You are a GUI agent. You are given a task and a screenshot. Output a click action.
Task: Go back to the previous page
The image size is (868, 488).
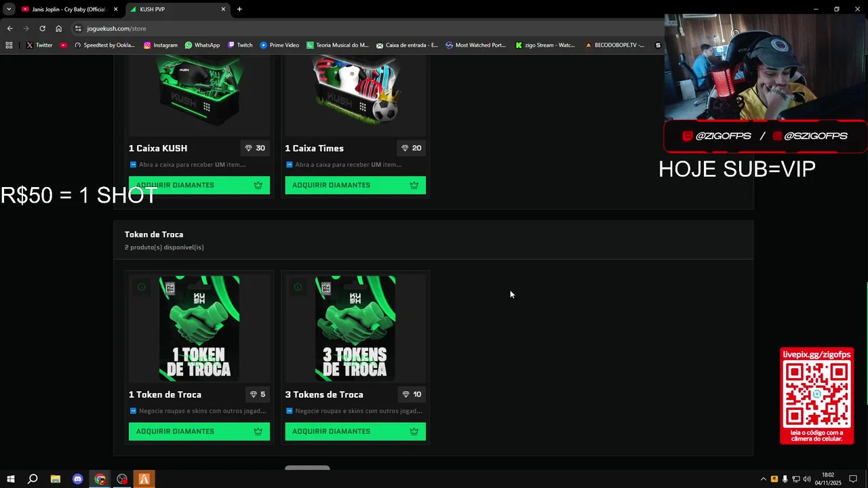coord(9,28)
